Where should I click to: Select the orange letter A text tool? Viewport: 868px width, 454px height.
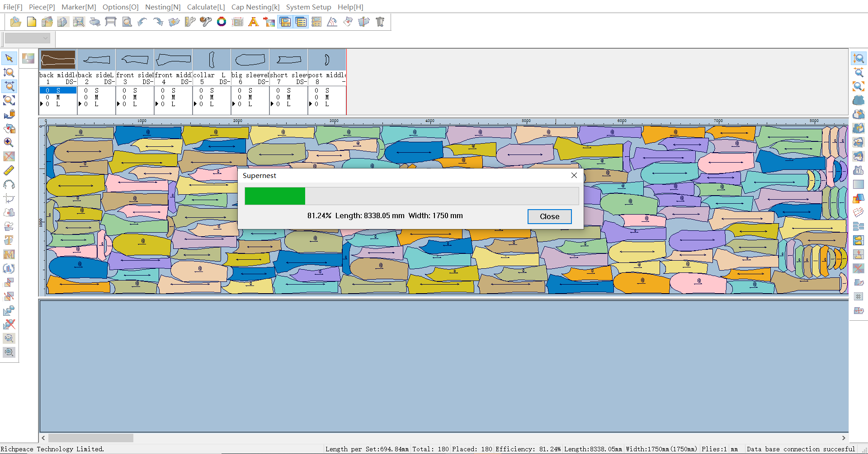[253, 22]
